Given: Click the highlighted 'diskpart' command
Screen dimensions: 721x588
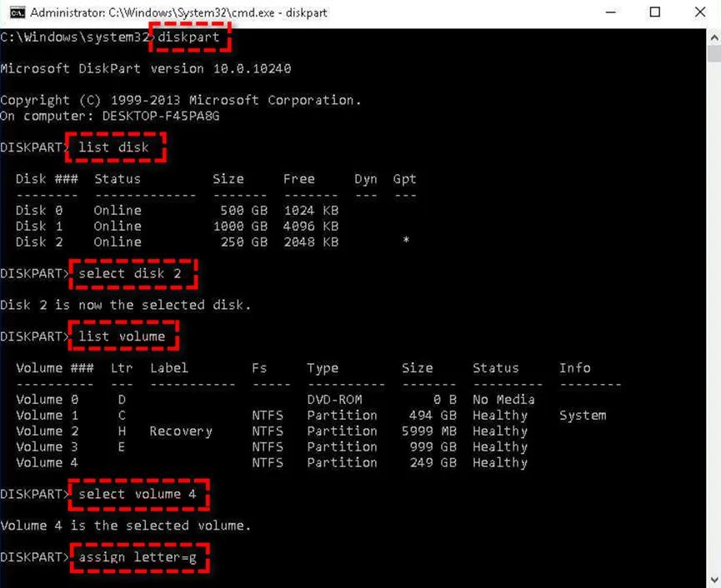Looking at the screenshot, I should tap(188, 37).
